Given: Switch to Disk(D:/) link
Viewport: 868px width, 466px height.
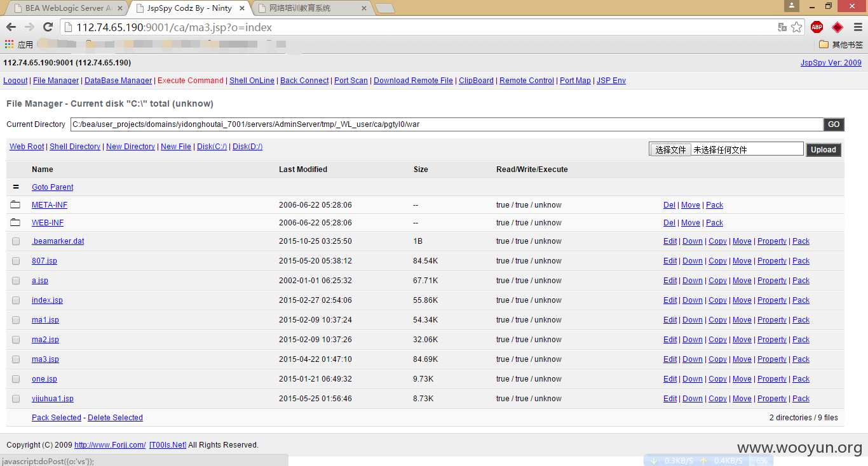Looking at the screenshot, I should [x=248, y=147].
